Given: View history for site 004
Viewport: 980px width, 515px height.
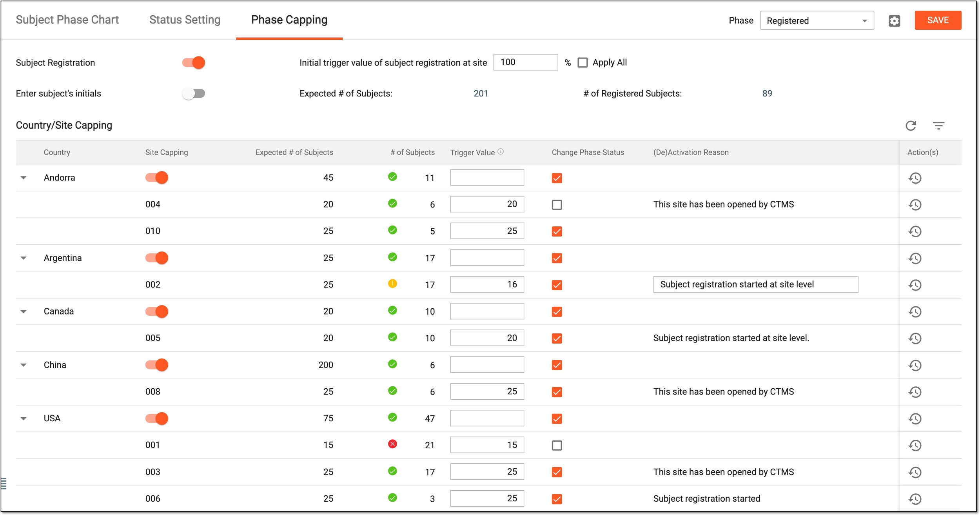Looking at the screenshot, I should (915, 205).
